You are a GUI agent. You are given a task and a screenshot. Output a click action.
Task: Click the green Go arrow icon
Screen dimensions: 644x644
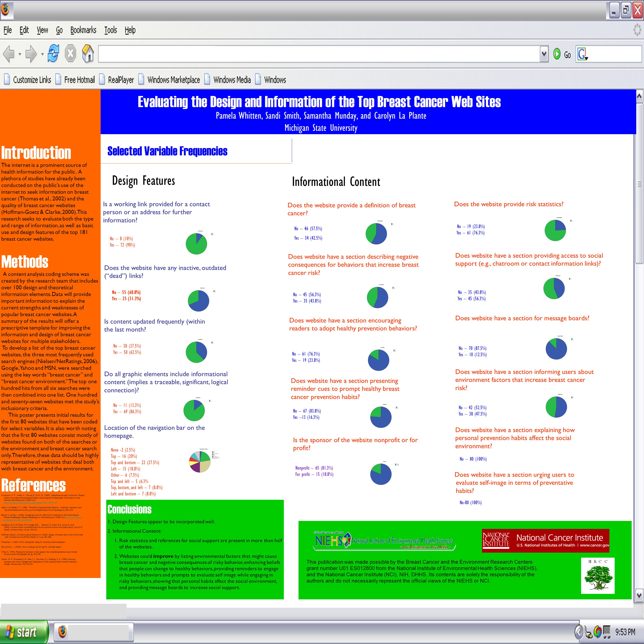click(x=557, y=54)
